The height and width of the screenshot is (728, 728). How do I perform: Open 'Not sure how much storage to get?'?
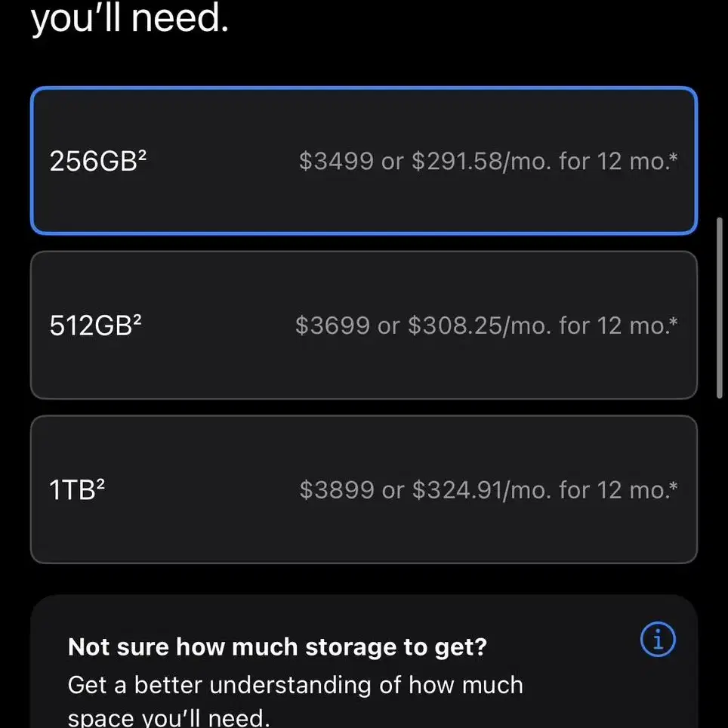277,646
